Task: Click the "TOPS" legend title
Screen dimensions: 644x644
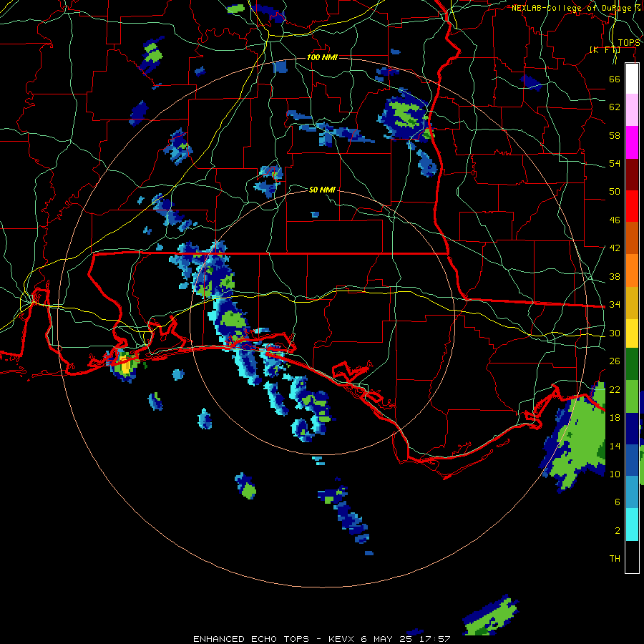Action: point(629,43)
